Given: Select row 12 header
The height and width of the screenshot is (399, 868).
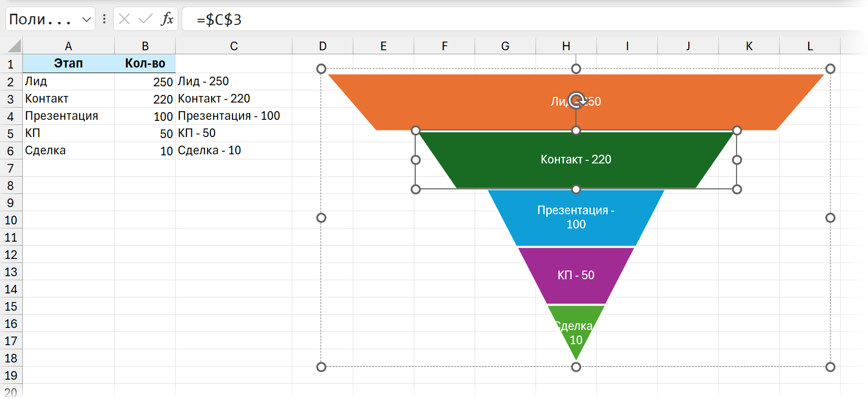Looking at the screenshot, I should coord(11,254).
